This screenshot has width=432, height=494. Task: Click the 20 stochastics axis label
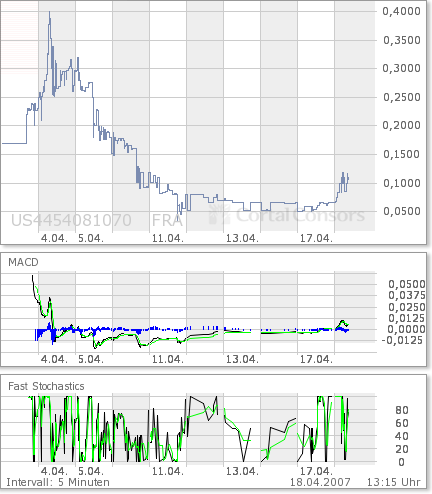tap(402, 449)
